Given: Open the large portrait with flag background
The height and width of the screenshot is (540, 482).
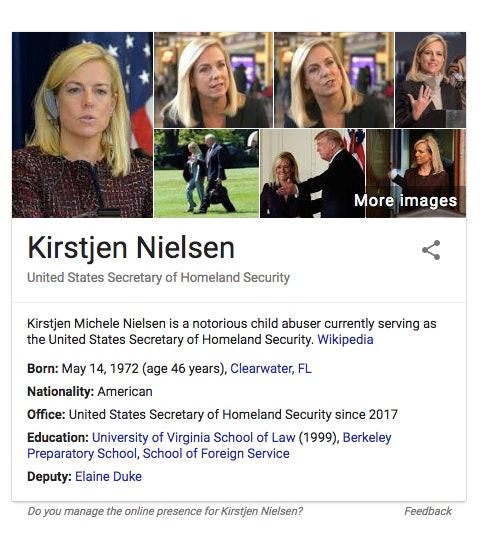Looking at the screenshot, I should (82, 125).
